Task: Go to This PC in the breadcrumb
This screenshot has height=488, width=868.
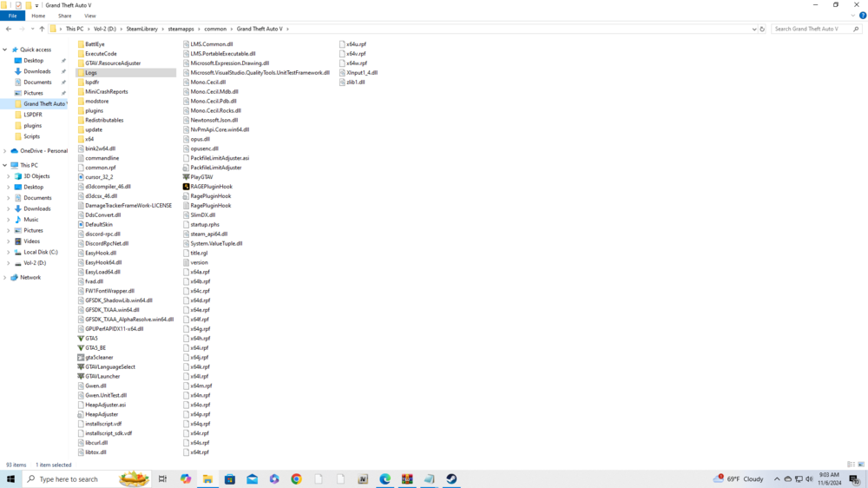Action: coord(75,29)
